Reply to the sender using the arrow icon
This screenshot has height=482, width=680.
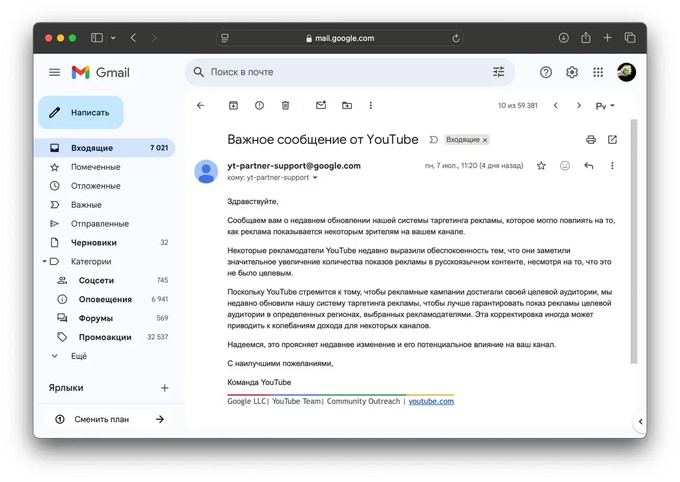coord(589,166)
